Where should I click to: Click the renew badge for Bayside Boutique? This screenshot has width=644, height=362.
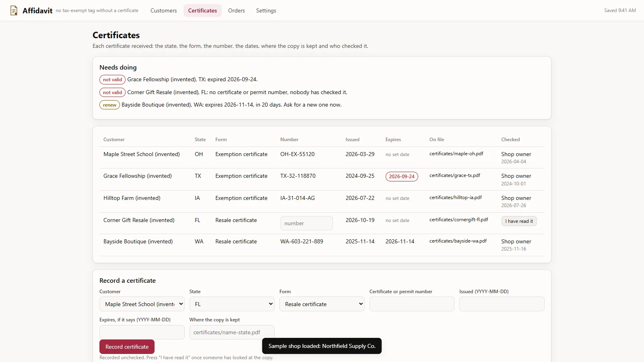pos(109,105)
